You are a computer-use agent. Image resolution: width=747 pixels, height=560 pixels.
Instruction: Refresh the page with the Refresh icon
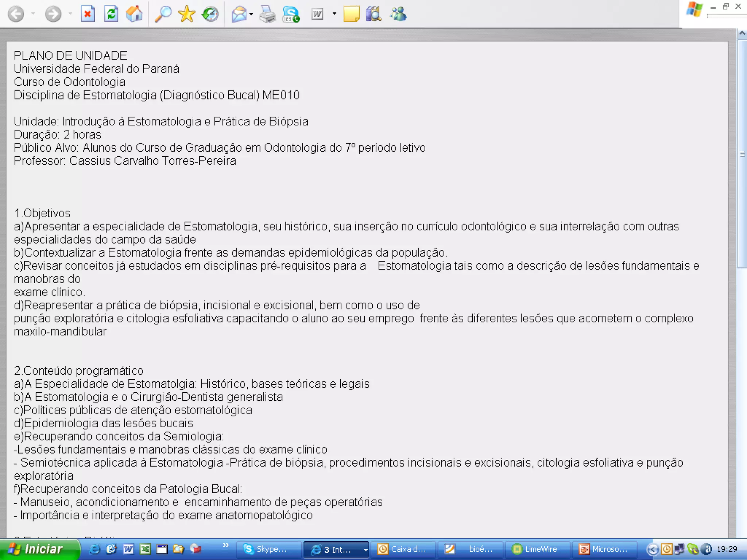pos(111,14)
